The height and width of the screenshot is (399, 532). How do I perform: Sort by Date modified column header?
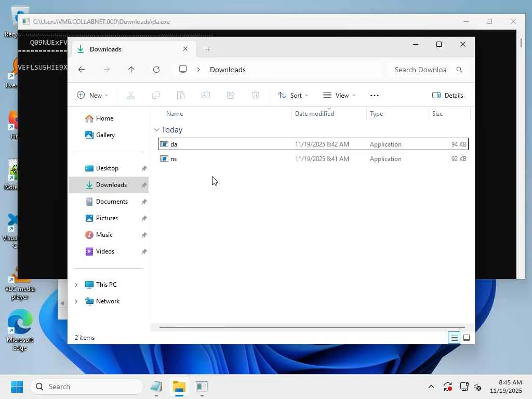click(x=329, y=114)
